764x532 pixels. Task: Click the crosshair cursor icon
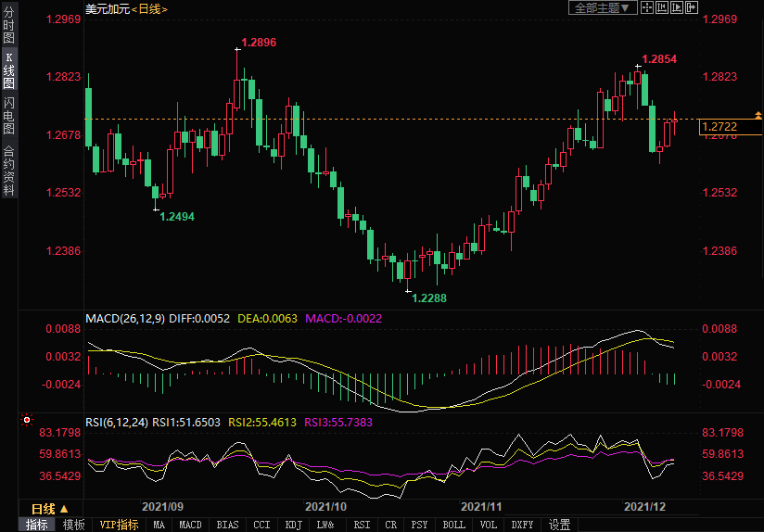pyautogui.click(x=646, y=7)
